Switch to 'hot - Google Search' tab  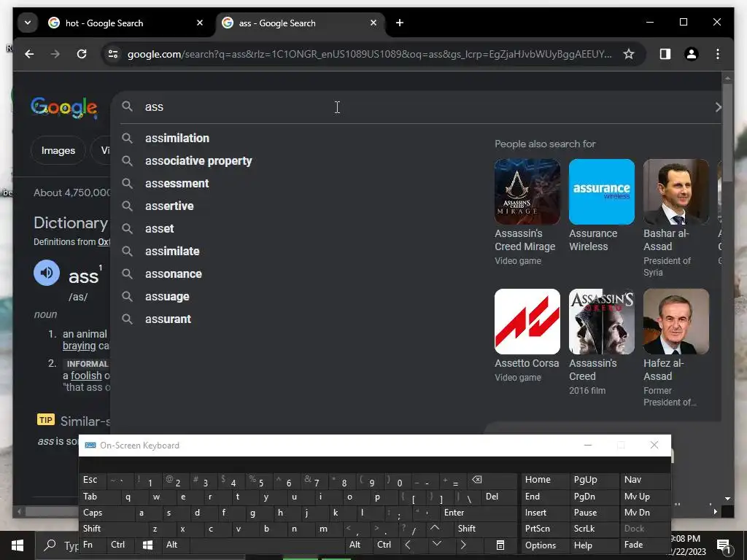tap(125, 23)
